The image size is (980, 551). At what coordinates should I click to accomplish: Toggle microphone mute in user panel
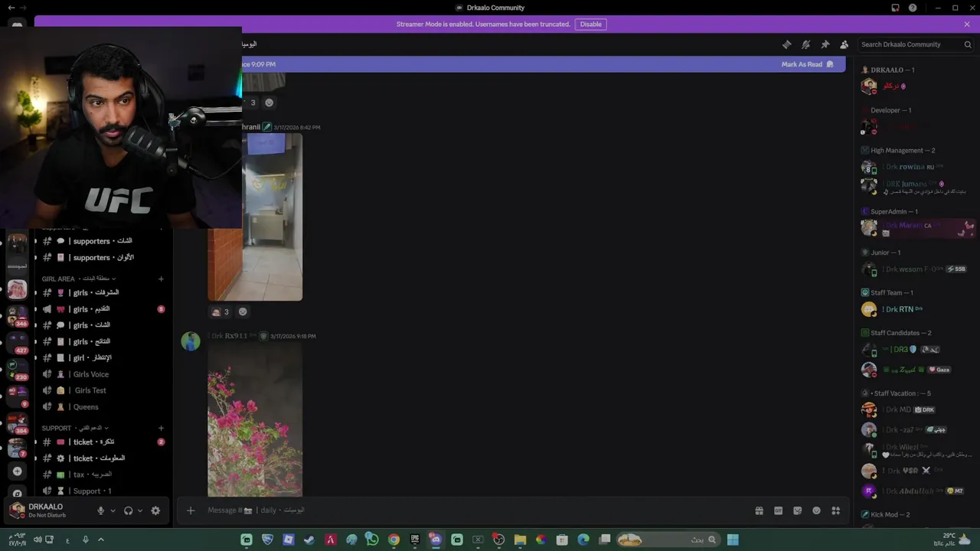100,510
